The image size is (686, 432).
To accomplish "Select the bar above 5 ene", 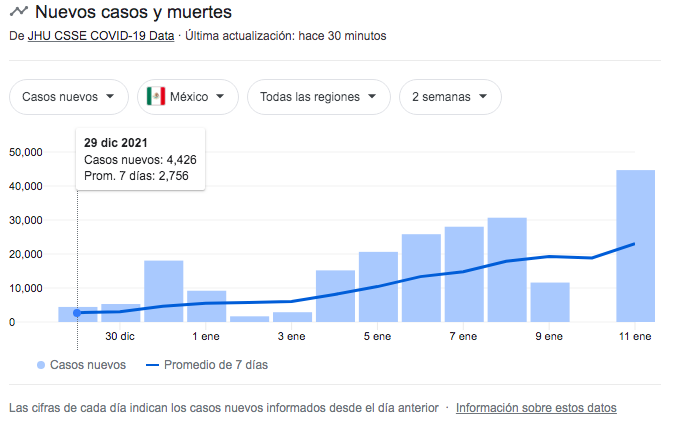I will [378, 287].
